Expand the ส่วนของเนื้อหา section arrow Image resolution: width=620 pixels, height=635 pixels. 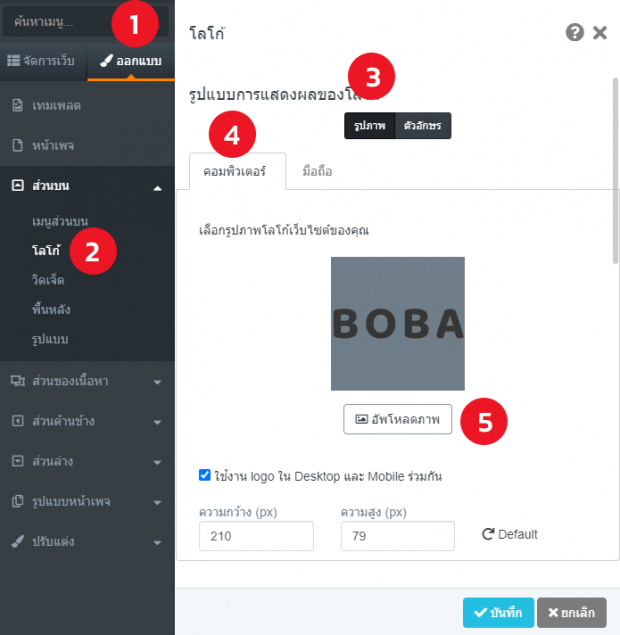pos(157,381)
